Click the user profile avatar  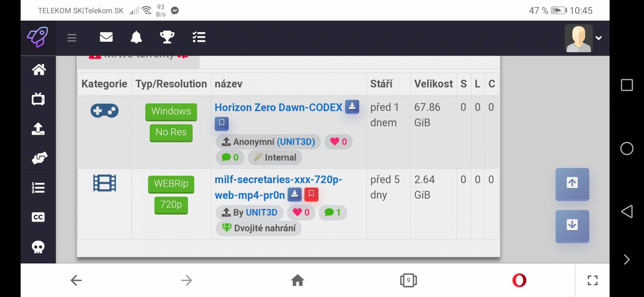coord(578,38)
